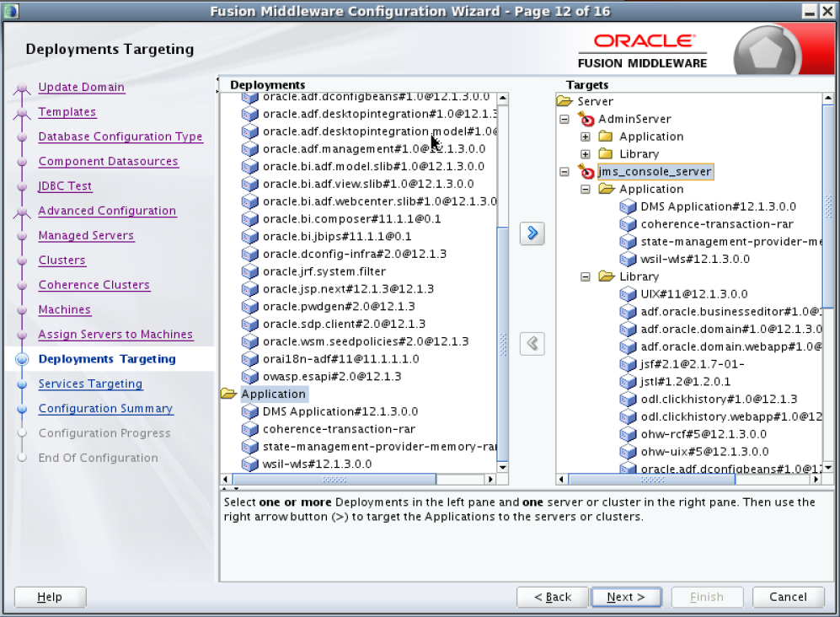Go to Services Targeting step
This screenshot has height=617, width=840.
(x=90, y=384)
